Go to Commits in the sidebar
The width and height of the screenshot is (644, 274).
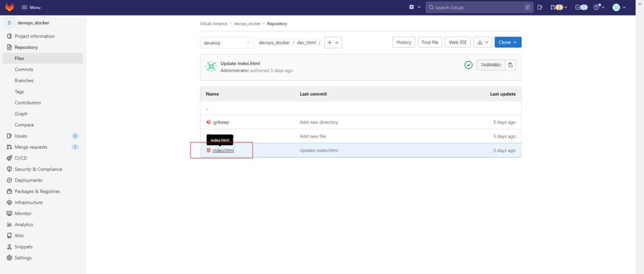(x=24, y=69)
